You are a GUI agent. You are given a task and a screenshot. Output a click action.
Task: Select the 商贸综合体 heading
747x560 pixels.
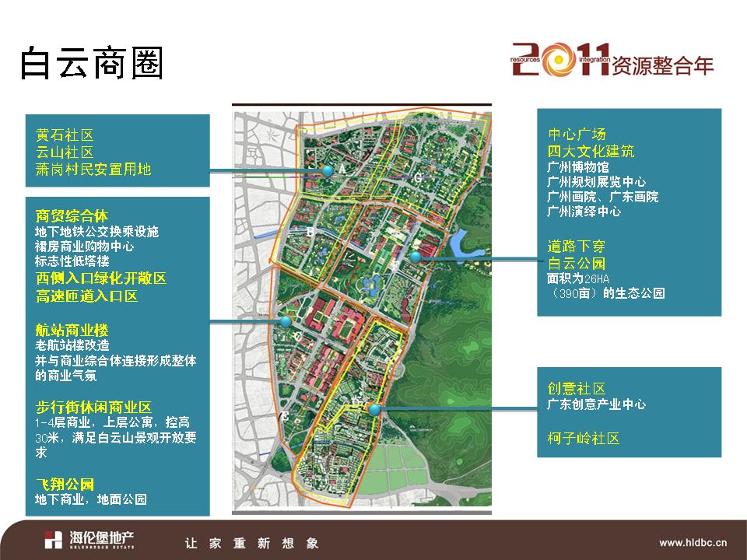(72, 215)
